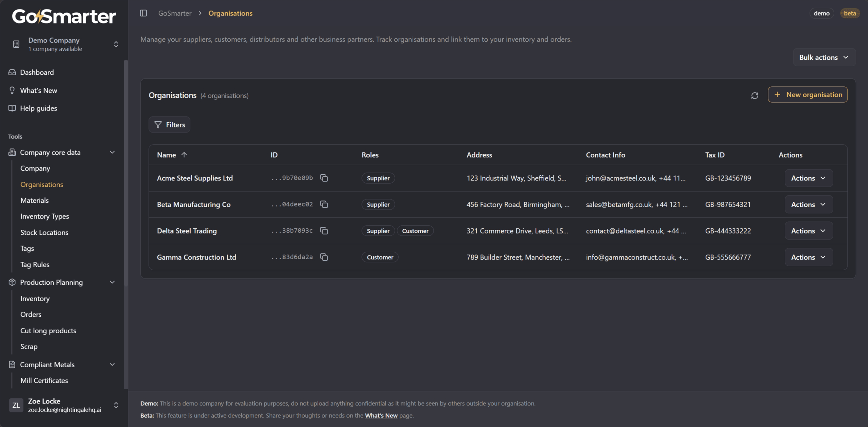This screenshot has height=427, width=868.
Task: Click the beta badge
Action: coord(850,13)
